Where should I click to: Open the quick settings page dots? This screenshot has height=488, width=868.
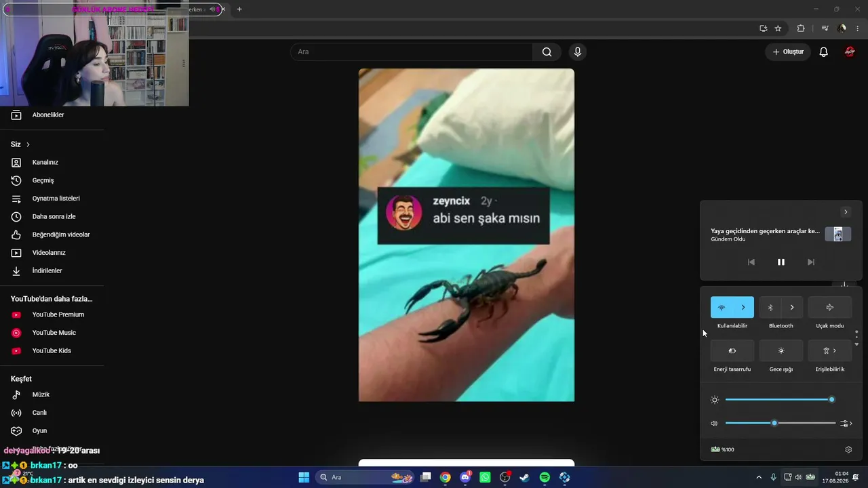[x=856, y=338]
